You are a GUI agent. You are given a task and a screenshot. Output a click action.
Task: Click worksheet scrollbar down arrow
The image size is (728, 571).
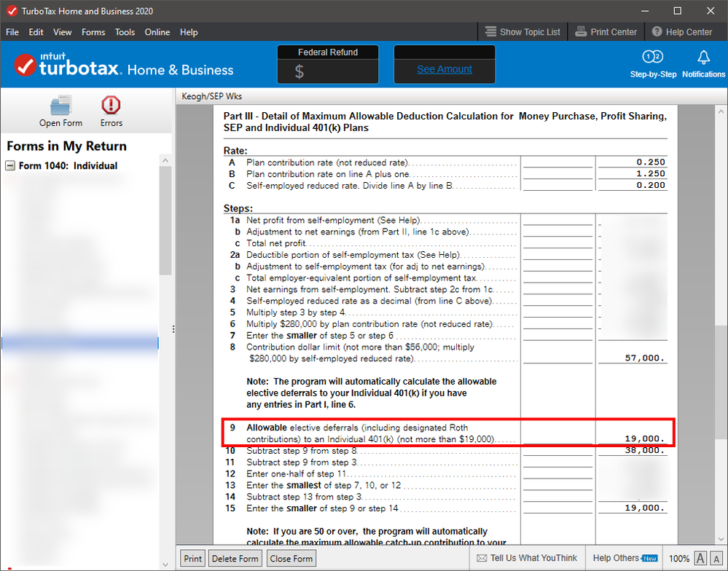[721, 539]
